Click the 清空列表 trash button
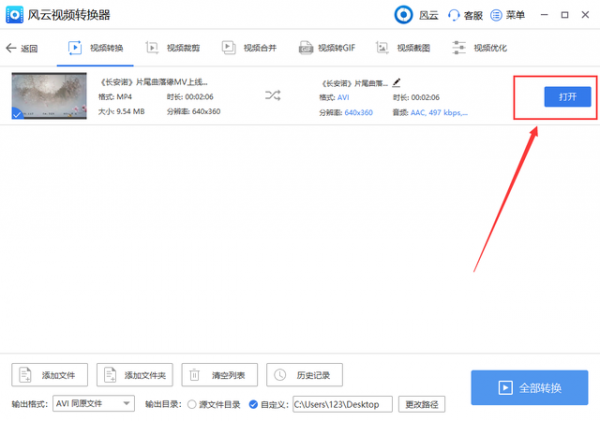Image resolution: width=600 pixels, height=421 pixels. [220, 375]
